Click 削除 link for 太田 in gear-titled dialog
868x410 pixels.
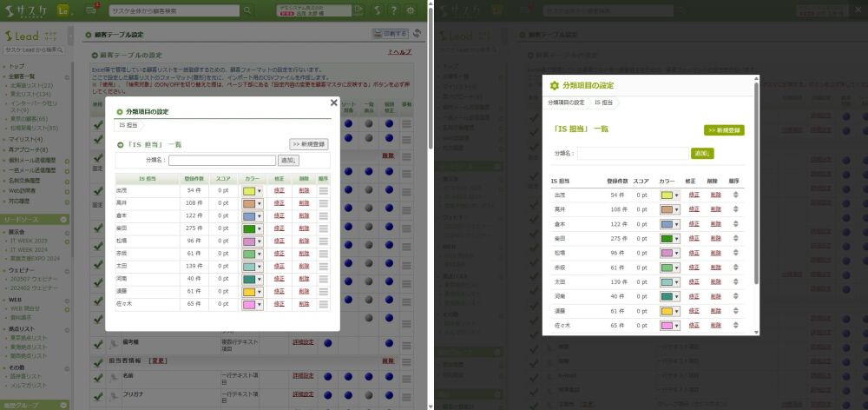(x=715, y=281)
